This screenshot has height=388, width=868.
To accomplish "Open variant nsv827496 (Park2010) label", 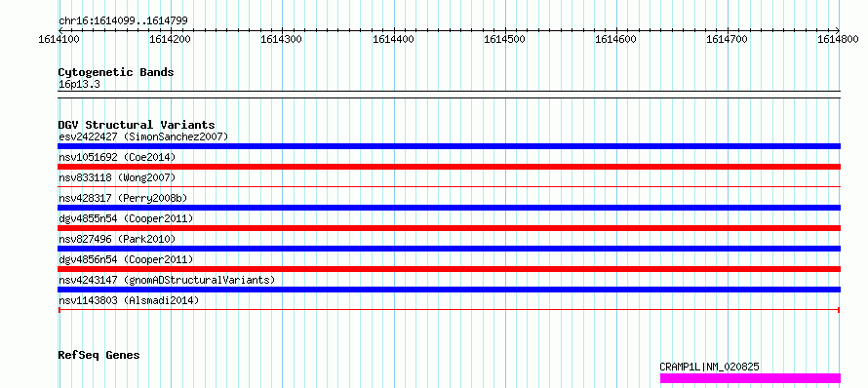I will point(117,239).
